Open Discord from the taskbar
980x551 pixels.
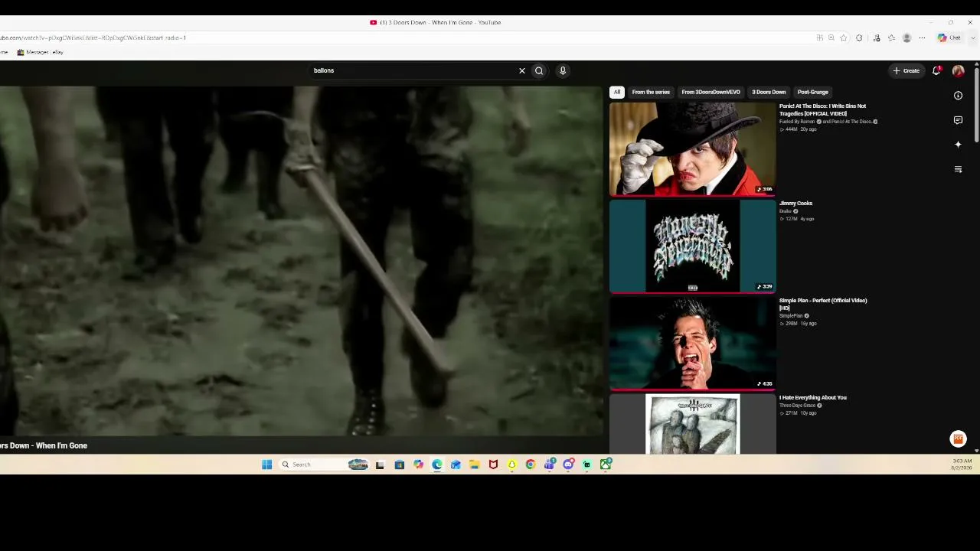tap(568, 465)
